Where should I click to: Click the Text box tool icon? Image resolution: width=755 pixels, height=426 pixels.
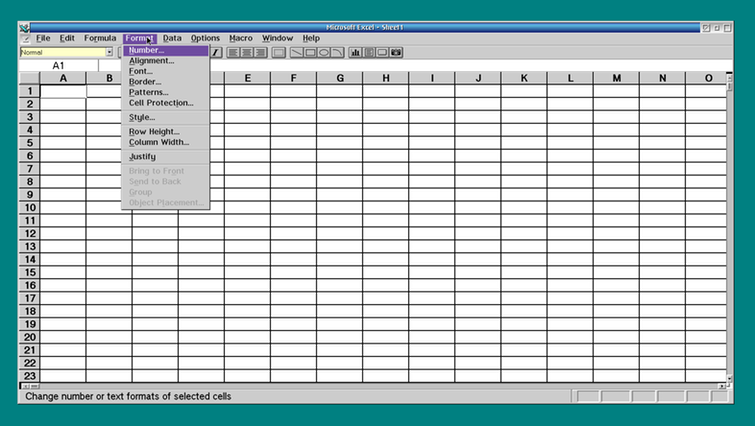(x=369, y=52)
